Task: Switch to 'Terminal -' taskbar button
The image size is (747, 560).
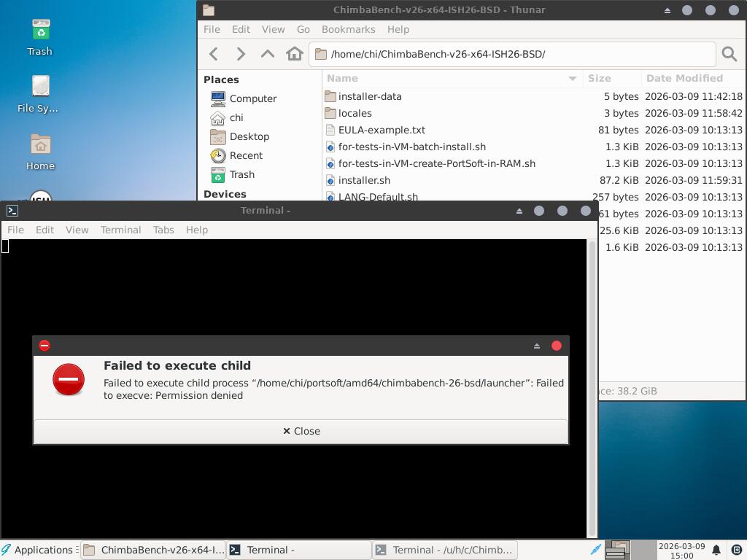Action: [298, 550]
